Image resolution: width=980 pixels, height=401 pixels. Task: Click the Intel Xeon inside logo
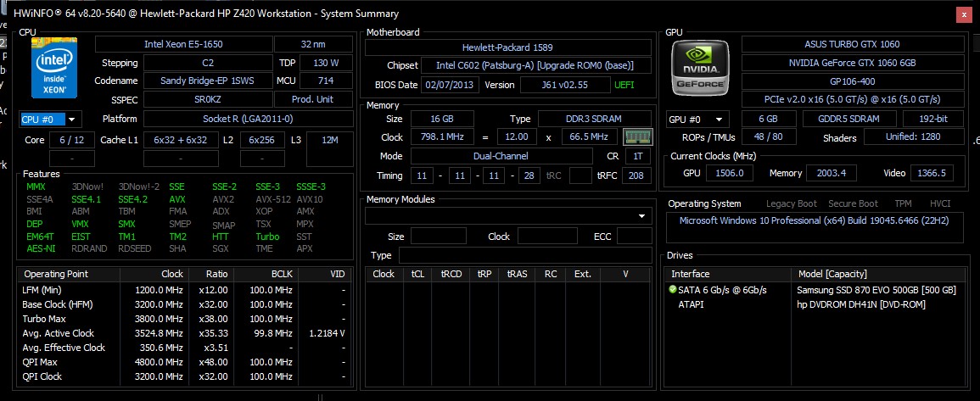54,68
